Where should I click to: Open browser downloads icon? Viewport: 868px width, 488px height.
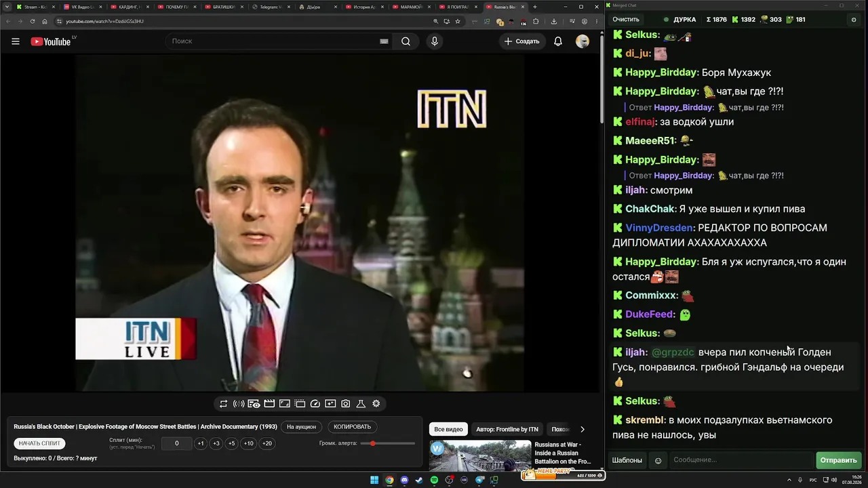[554, 21]
